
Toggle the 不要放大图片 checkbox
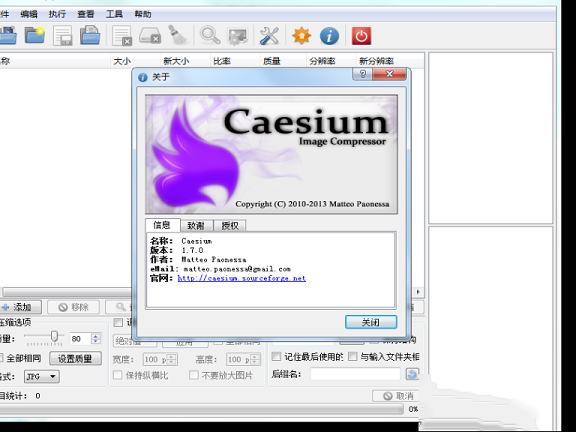pos(193,375)
